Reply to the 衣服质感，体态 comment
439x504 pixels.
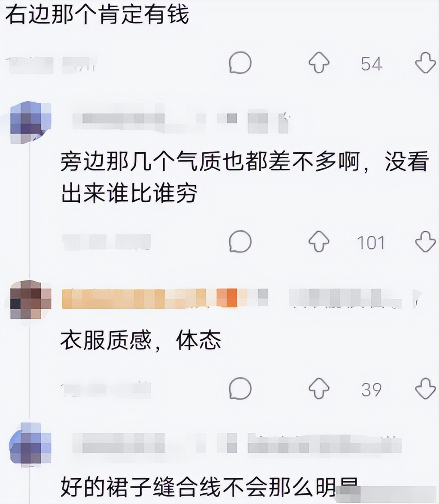240,388
